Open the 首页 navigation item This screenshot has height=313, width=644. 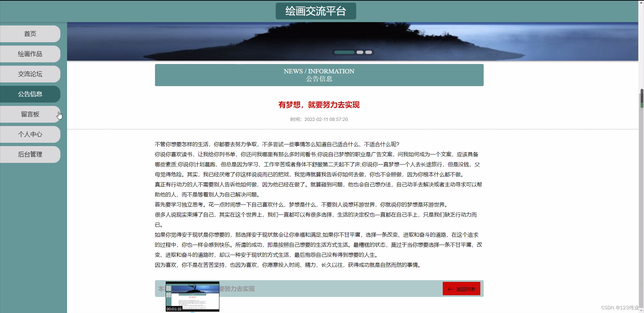coord(30,34)
